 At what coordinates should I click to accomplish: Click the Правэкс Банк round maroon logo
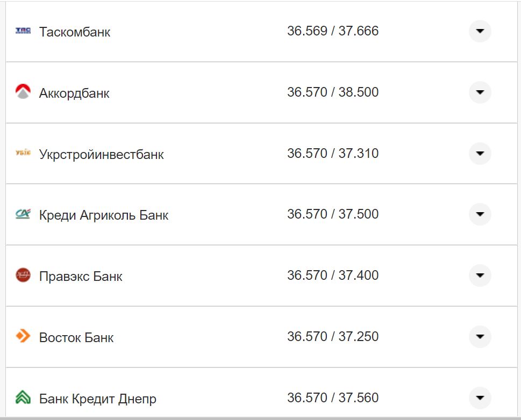click(23, 276)
